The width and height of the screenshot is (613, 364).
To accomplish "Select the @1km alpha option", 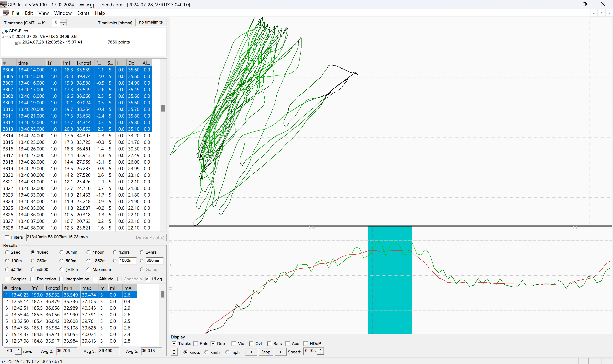I will point(61,270).
